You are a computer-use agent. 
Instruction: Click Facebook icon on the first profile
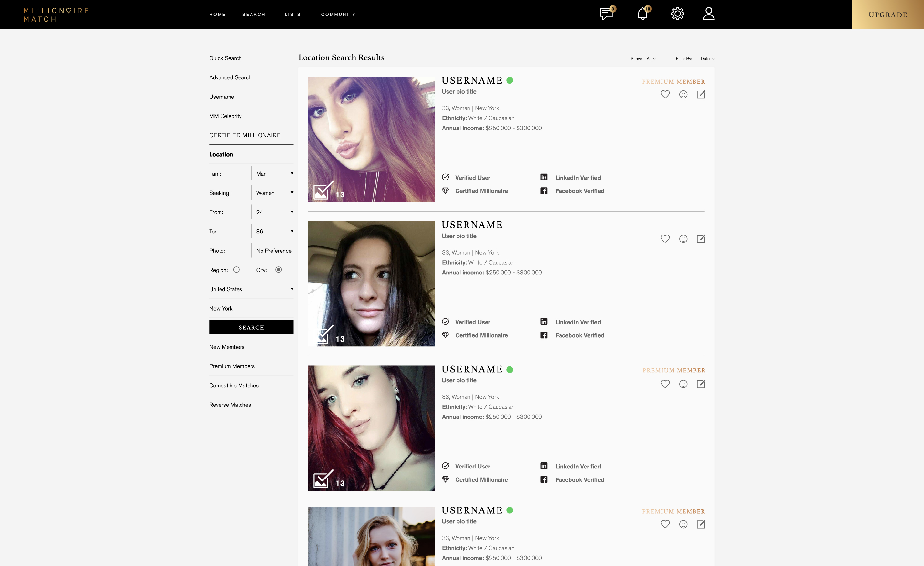coord(544,190)
